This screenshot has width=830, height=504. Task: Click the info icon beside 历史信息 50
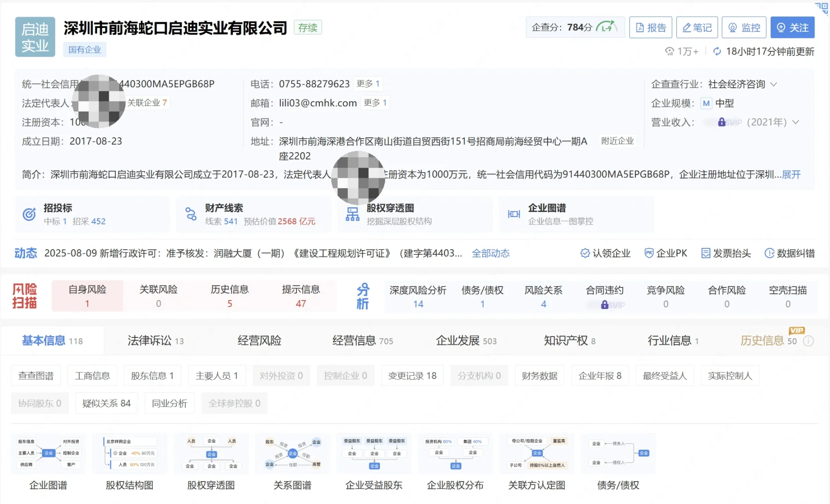click(809, 341)
